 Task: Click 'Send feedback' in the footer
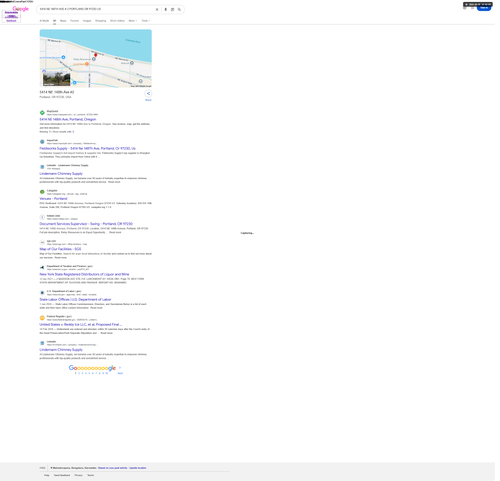[62, 475]
